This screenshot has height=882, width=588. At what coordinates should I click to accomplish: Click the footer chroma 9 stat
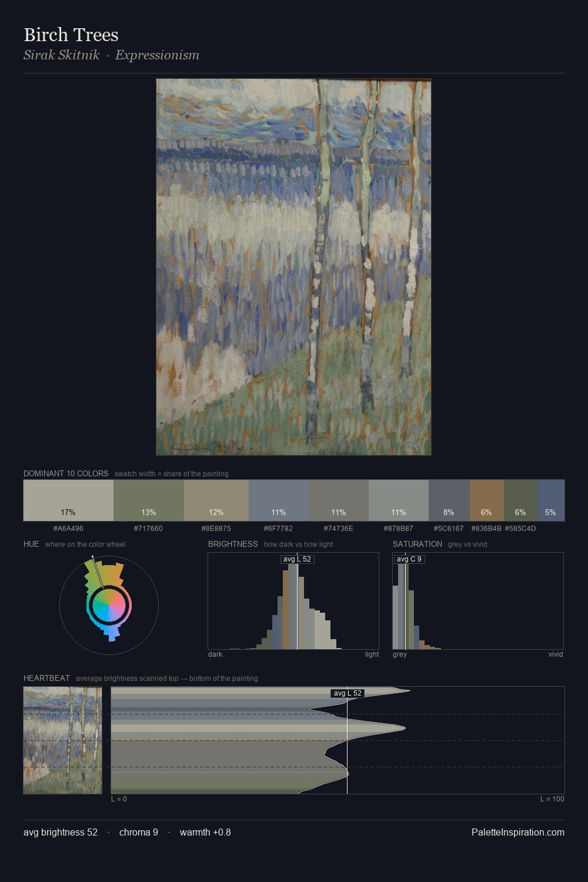tap(139, 833)
